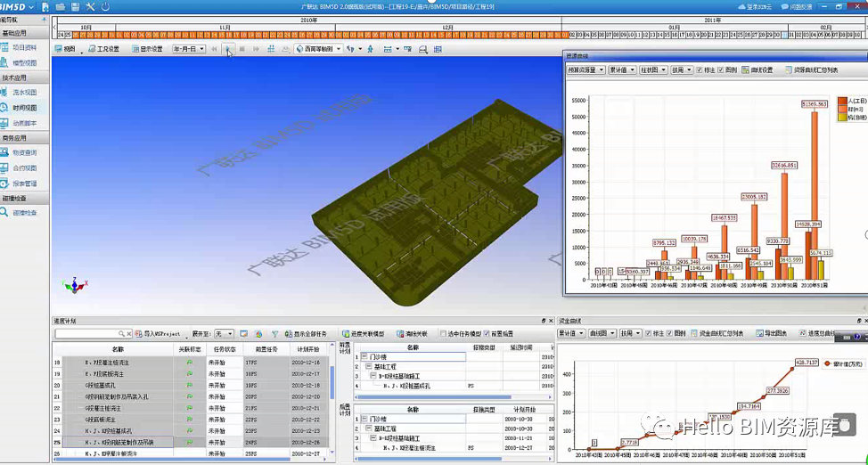Open the 柱状图 chart type dropdown
Image resolution: width=868 pixels, height=465 pixels.
click(653, 70)
